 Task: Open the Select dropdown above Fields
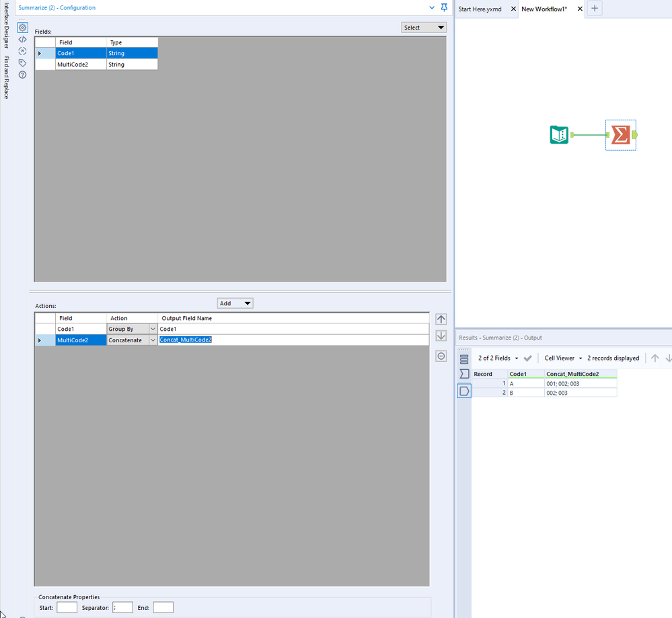point(424,28)
